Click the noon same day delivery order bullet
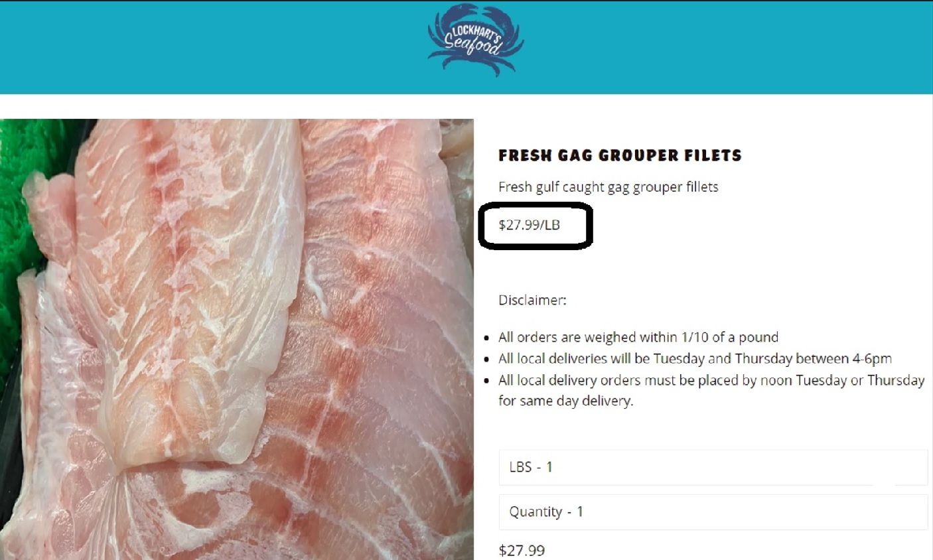Viewport: 933px width, 560px height. click(x=711, y=390)
